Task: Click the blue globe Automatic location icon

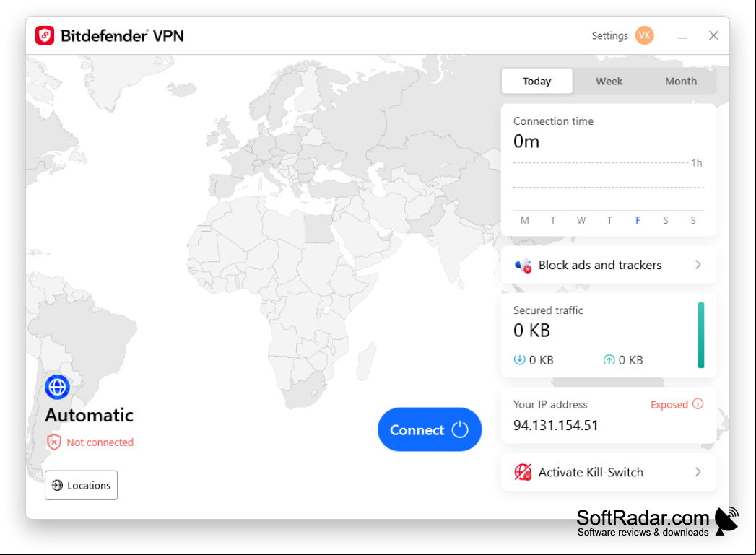Action: pos(57,387)
